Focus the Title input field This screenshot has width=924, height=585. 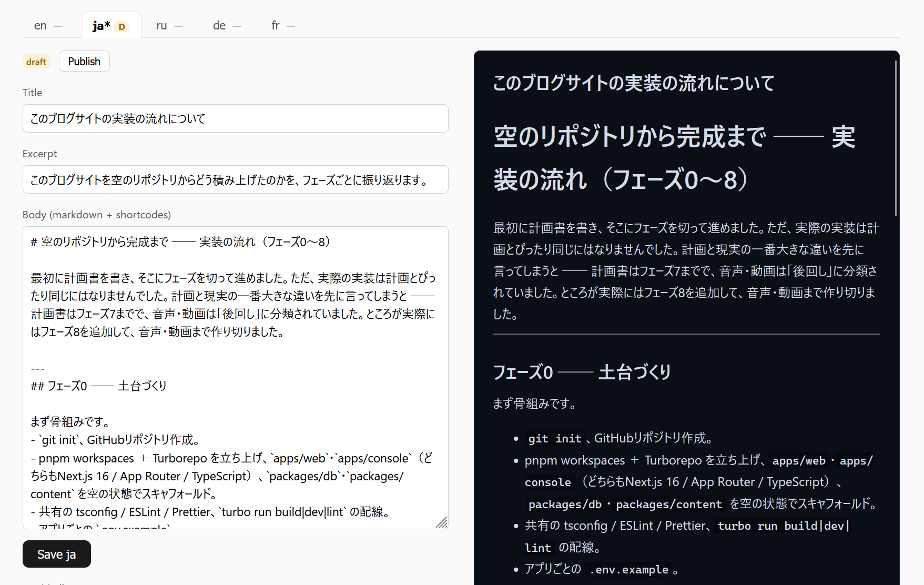pos(235,118)
